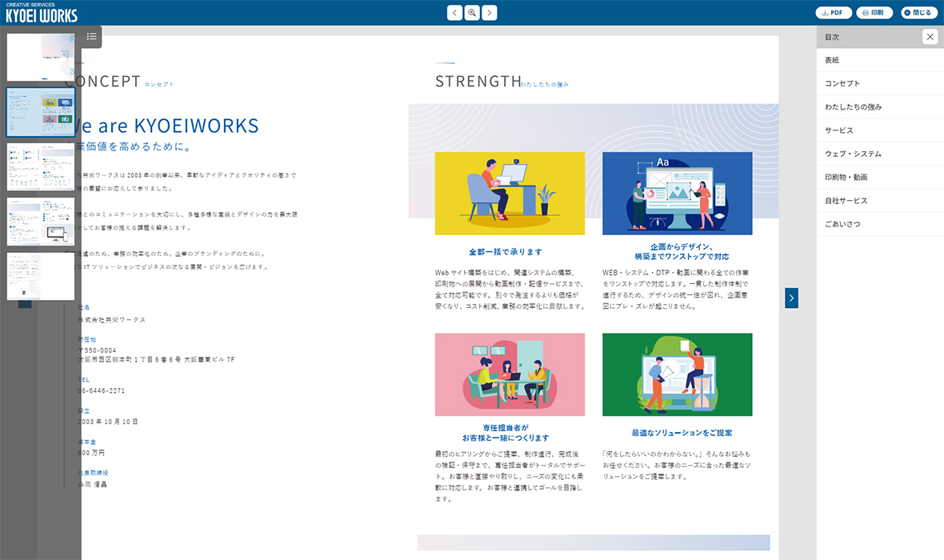
Task: Click the STRENGTH heading
Action: (x=478, y=82)
